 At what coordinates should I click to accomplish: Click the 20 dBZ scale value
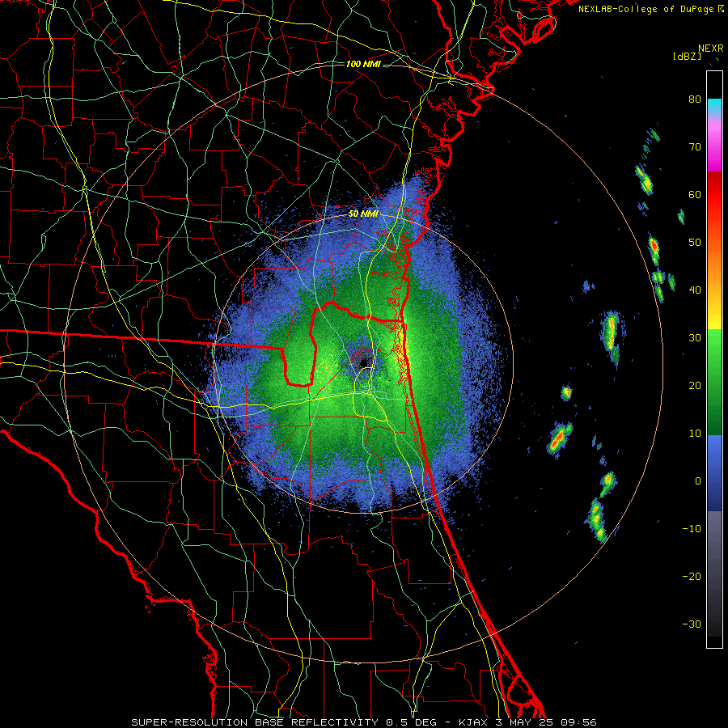click(695, 385)
